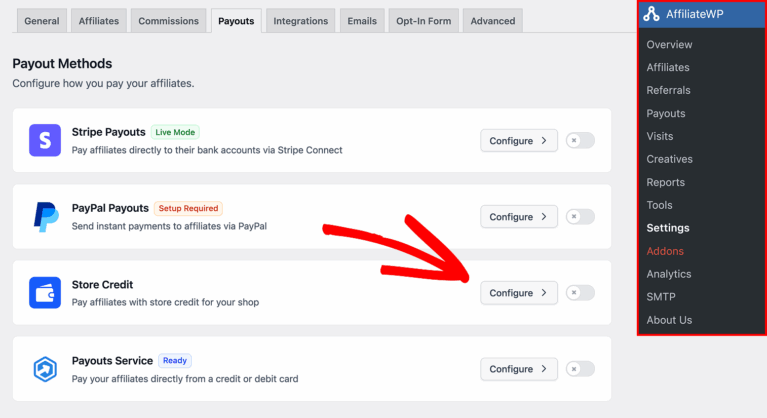The image size is (767, 418).
Task: Open Tools in the sidebar
Action: [x=659, y=205]
